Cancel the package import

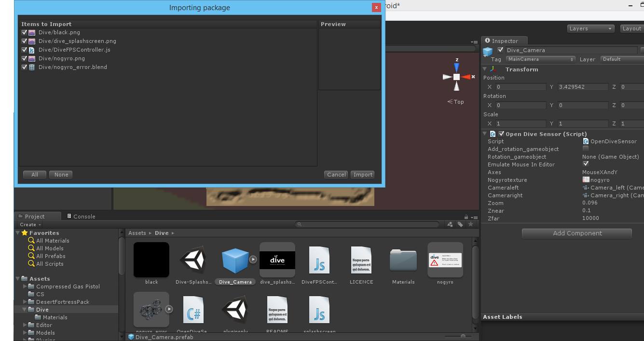[336, 175]
